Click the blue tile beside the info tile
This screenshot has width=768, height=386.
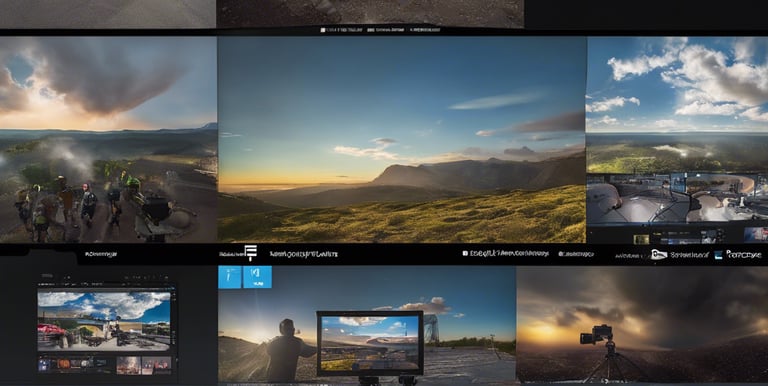coord(257,277)
